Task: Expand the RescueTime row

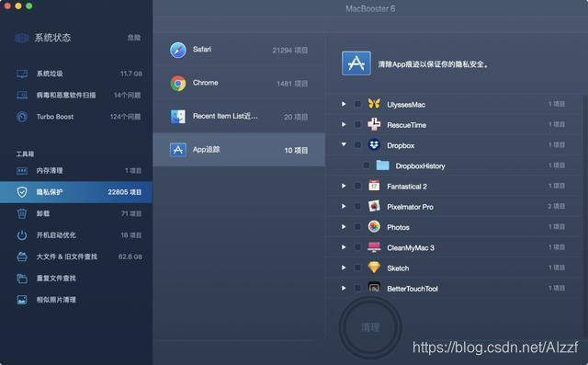Action: (344, 124)
